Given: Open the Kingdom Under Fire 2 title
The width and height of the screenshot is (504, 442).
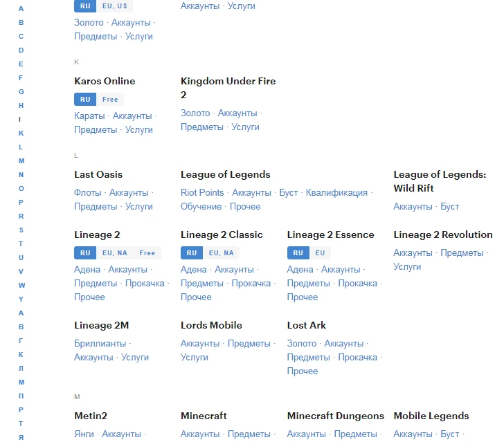Looking at the screenshot, I should 228,88.
